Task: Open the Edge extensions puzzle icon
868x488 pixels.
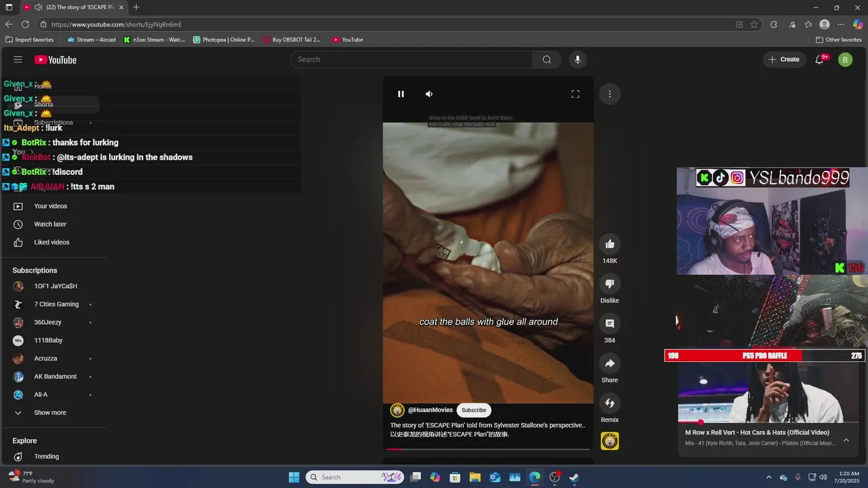Action: (x=774, y=24)
